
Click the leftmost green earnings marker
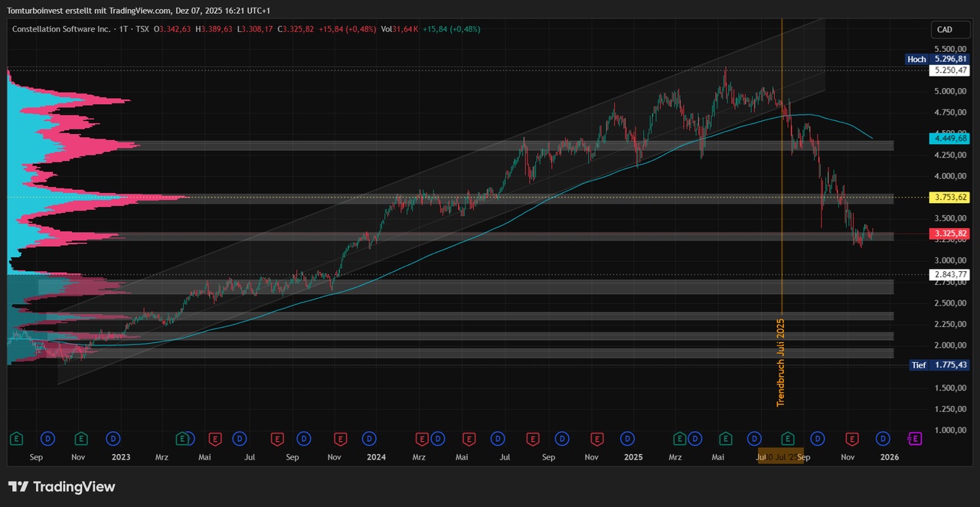(x=16, y=439)
